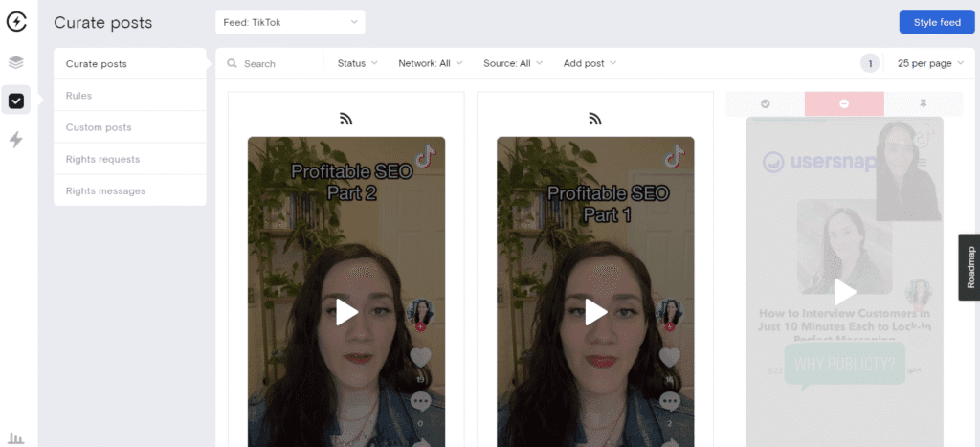Click comment bubble on Profitable SEO Part 1
The width and height of the screenshot is (980, 447).
(670, 401)
